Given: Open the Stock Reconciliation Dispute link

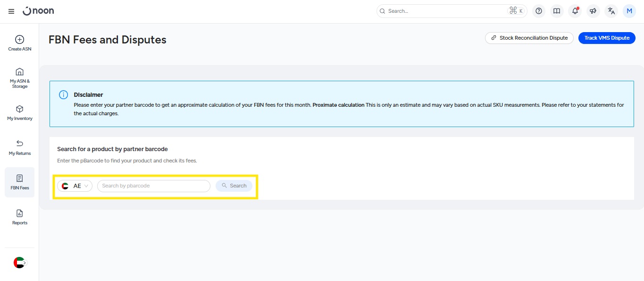Looking at the screenshot, I should point(529,38).
